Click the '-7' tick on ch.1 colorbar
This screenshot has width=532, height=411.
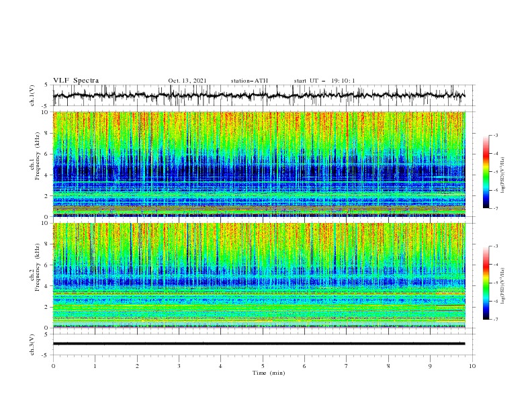(x=496, y=208)
